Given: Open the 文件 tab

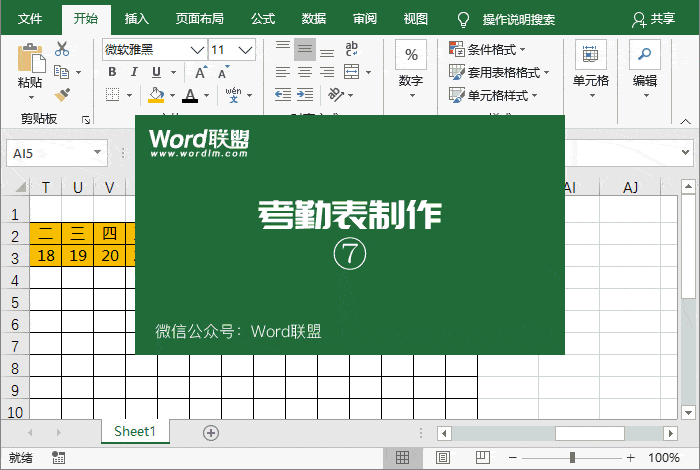Looking at the screenshot, I should tap(30, 19).
